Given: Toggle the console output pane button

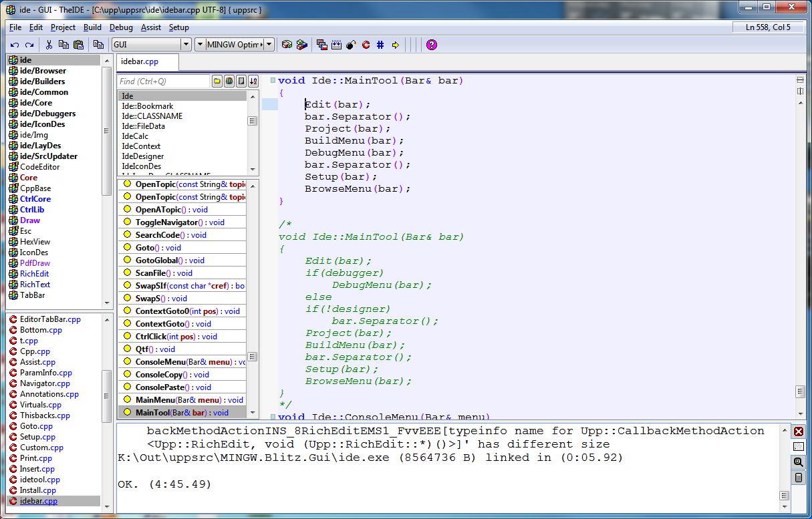Looking at the screenshot, I should 798,447.
